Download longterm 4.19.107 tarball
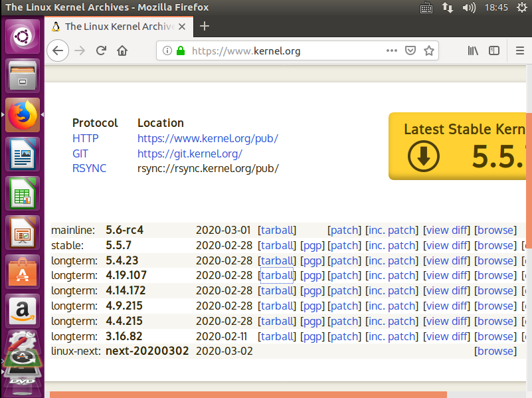532x398 pixels. tap(277, 275)
